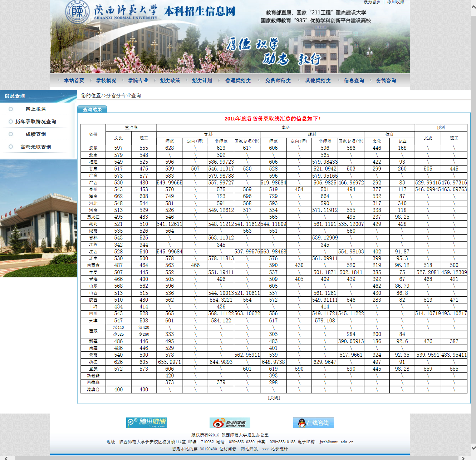
Task: Select the 查询结果 tab
Action: pos(92,109)
